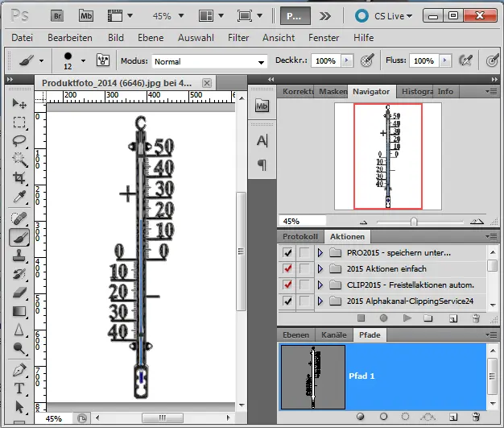The width and height of the screenshot is (504, 428).
Task: Open the zoom level dropdown showing 45%
Action: [x=167, y=15]
